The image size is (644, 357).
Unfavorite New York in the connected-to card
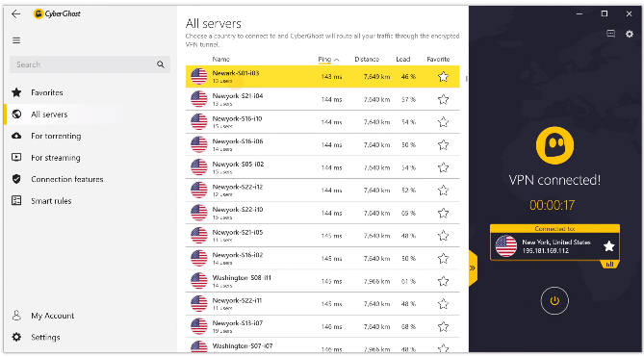(x=609, y=245)
